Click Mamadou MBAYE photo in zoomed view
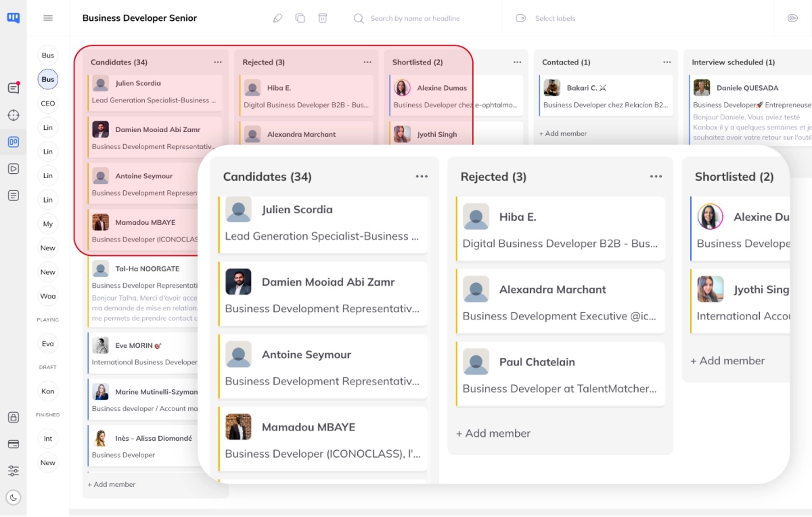Screen dimensions: 812x517 238,427
